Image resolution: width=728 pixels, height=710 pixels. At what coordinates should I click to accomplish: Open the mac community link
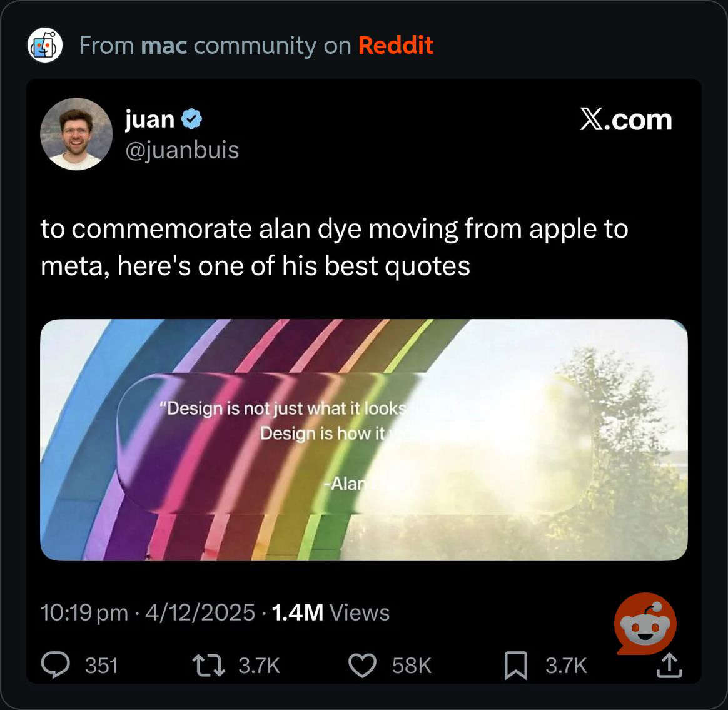[164, 46]
